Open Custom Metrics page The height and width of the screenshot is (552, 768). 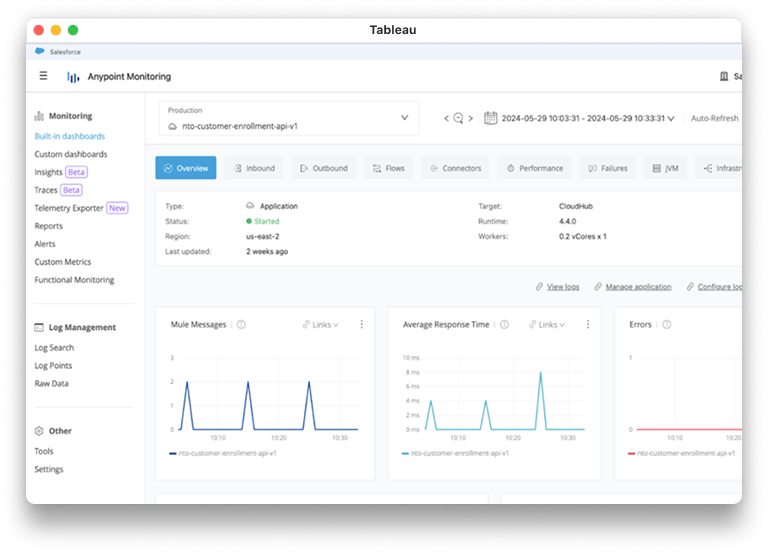click(63, 262)
